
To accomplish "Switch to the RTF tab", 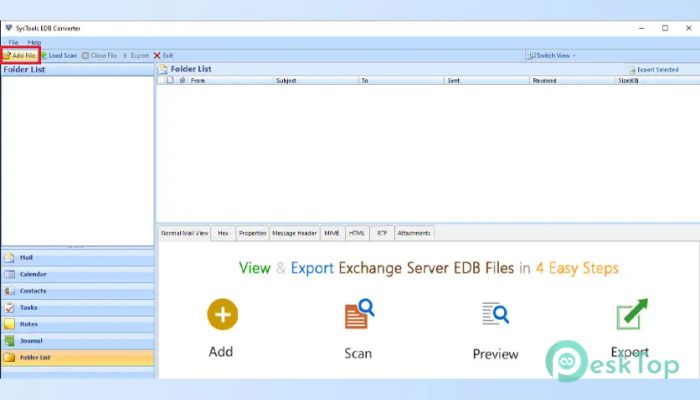I will [382, 233].
